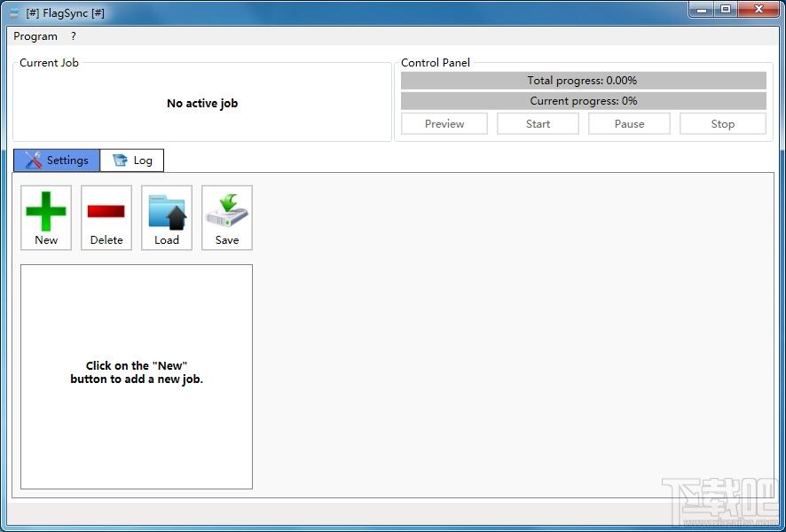Click the Pause button
This screenshot has height=532, width=786.
coord(629,124)
